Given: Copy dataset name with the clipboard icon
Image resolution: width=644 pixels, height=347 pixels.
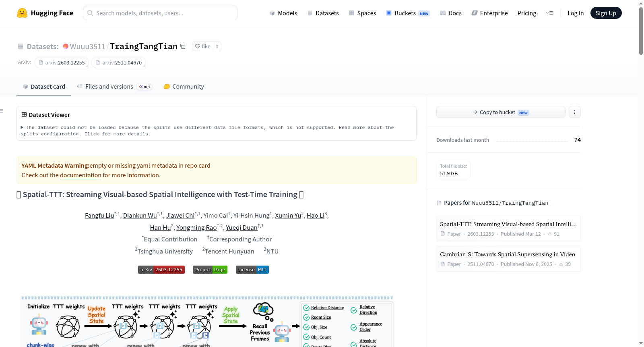Looking at the screenshot, I should [x=183, y=46].
